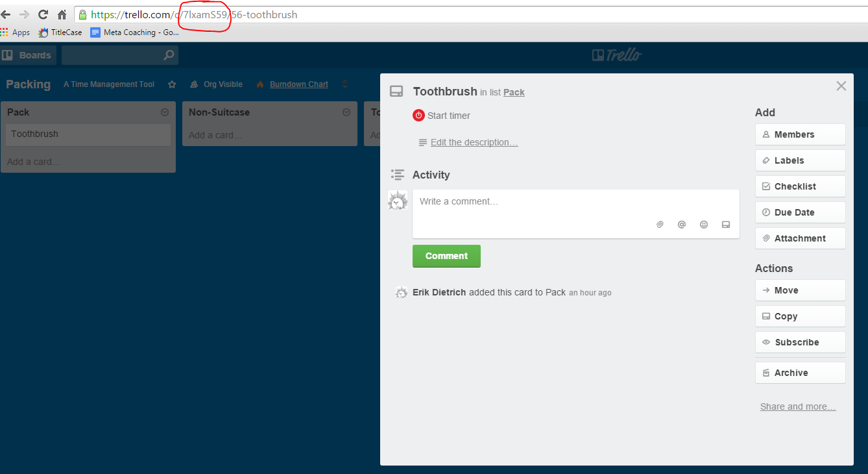868x474 pixels.
Task: Click the add card icon in comment box
Action: 726,225
